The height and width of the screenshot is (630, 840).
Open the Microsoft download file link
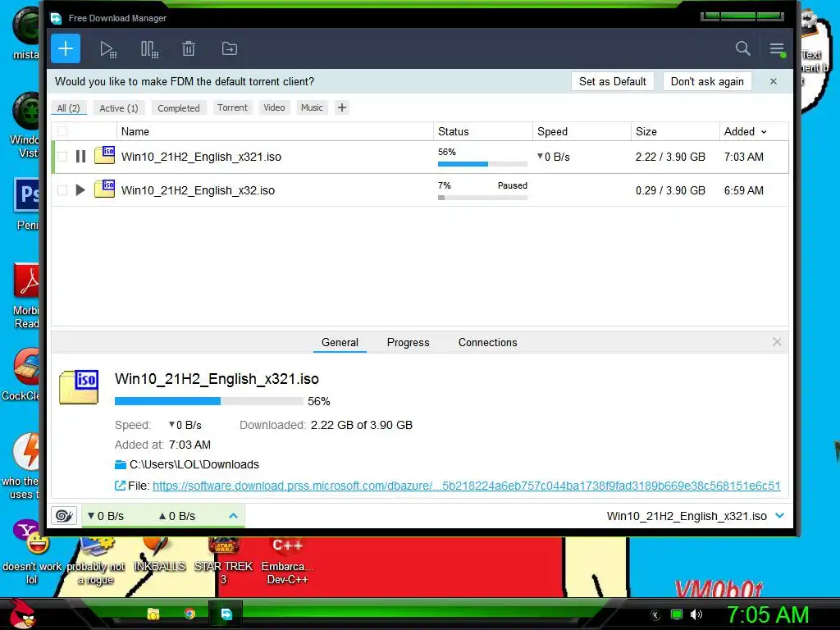pos(467,486)
